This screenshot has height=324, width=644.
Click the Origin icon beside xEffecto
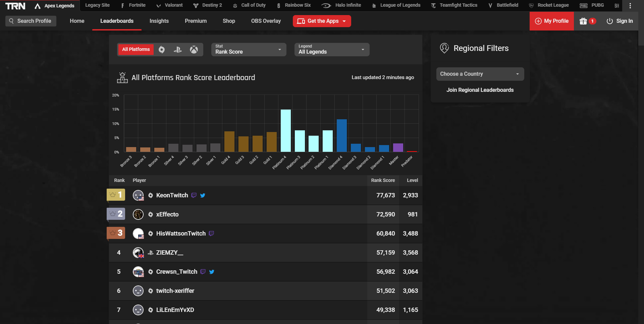click(x=151, y=214)
